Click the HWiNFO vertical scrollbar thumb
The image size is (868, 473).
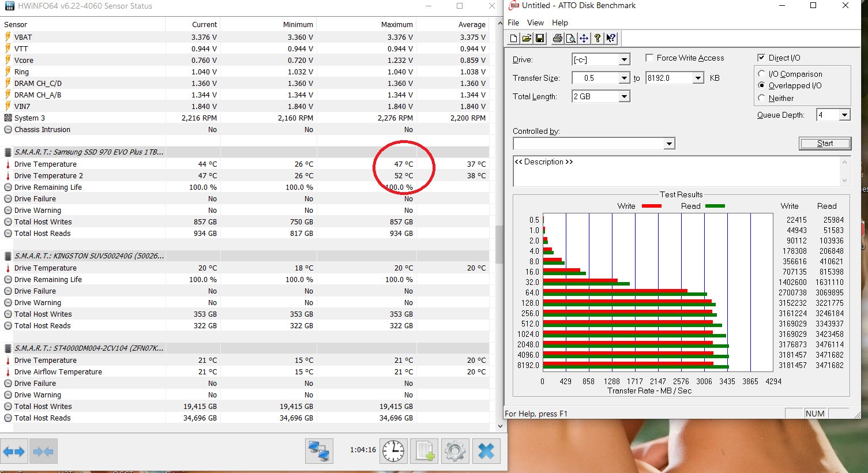(x=499, y=243)
